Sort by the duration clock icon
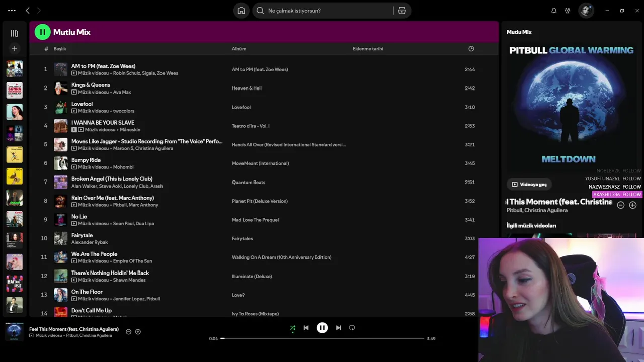This screenshot has width=644, height=362. pyautogui.click(x=471, y=49)
